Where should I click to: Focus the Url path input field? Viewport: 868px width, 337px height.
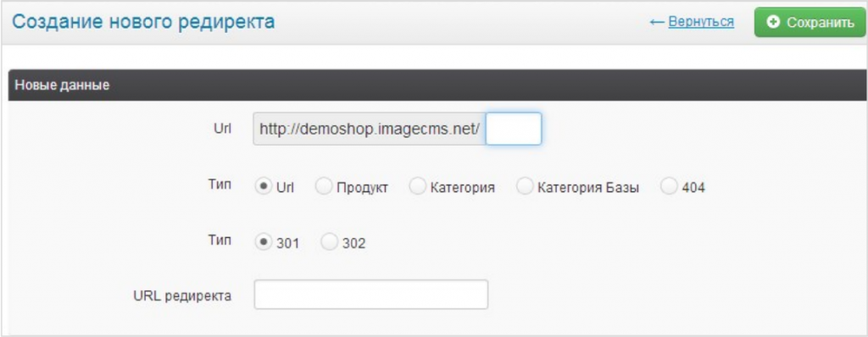point(513,129)
